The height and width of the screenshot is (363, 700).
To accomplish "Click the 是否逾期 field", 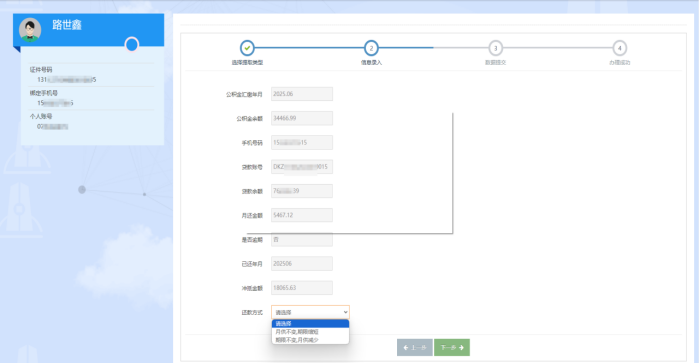I will click(x=302, y=240).
